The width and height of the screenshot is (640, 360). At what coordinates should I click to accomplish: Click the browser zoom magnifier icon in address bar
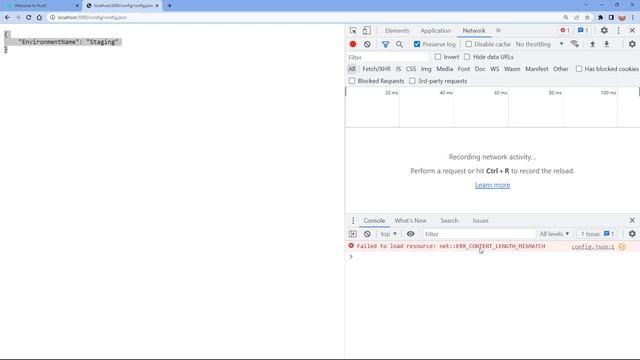pos(566,18)
